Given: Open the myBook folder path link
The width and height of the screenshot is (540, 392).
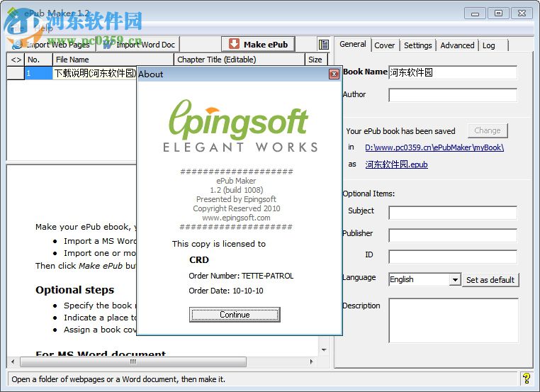Looking at the screenshot, I should 434,147.
